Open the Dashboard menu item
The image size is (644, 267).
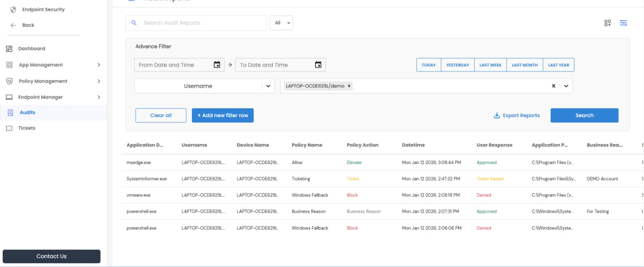pos(32,48)
